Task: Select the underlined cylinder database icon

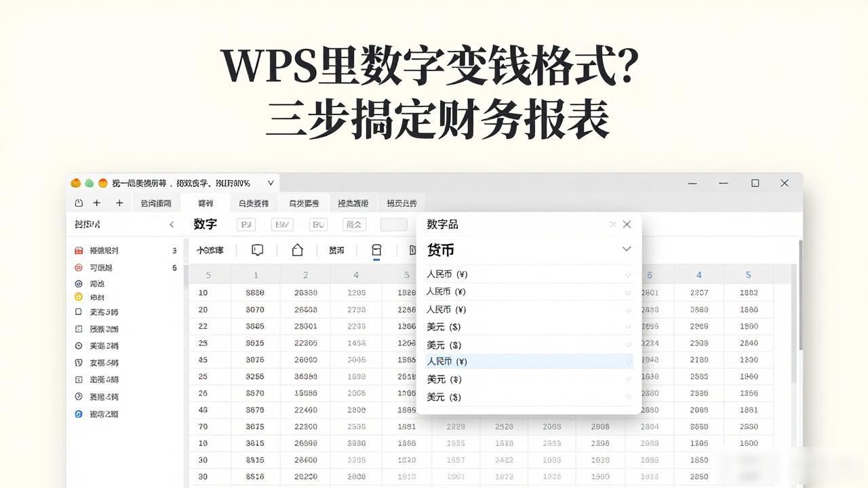Action: point(376,250)
